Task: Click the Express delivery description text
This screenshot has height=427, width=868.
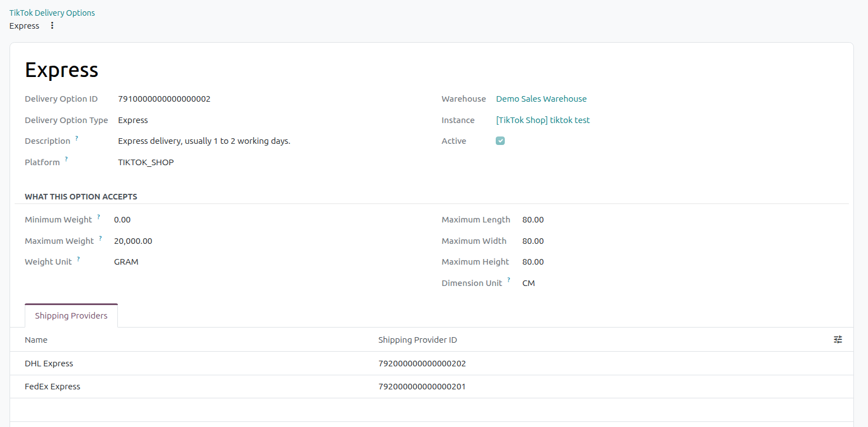Action: click(x=204, y=141)
